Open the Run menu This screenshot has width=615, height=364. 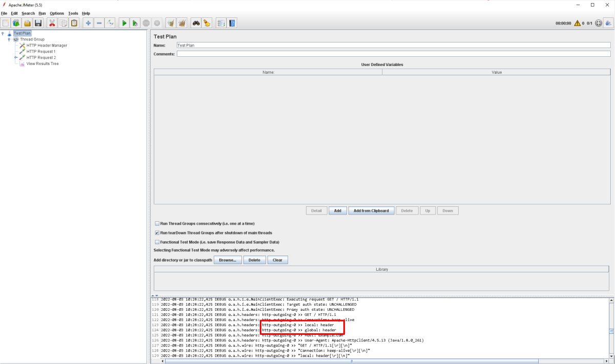42,13
